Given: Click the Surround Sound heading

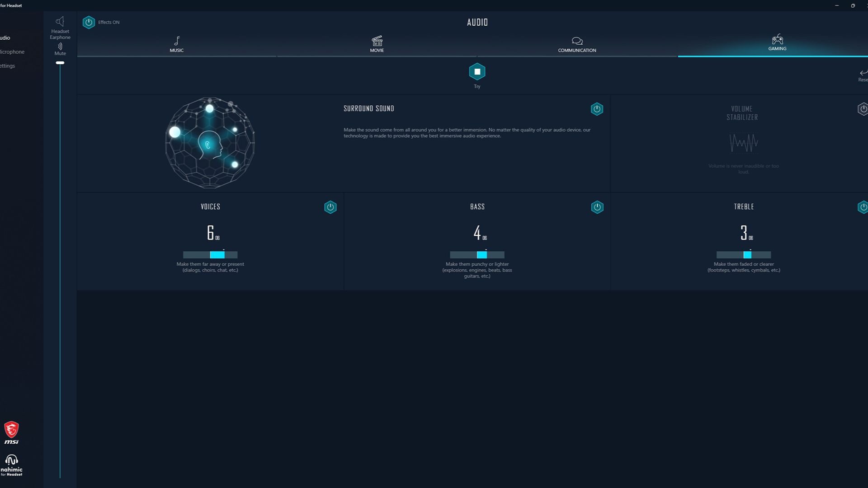Looking at the screenshot, I should point(369,108).
